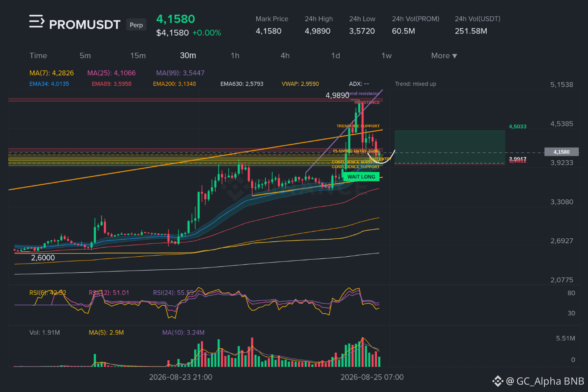588x392 pixels.
Task: Click the 5,1538 price axis label
Action: coord(562,85)
